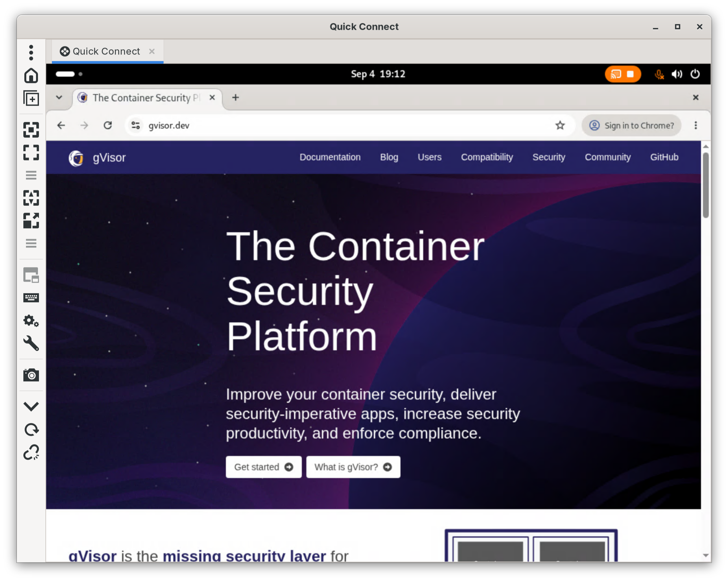Click the Get started button
Viewport: 728px width, 581px height.
pos(263,467)
